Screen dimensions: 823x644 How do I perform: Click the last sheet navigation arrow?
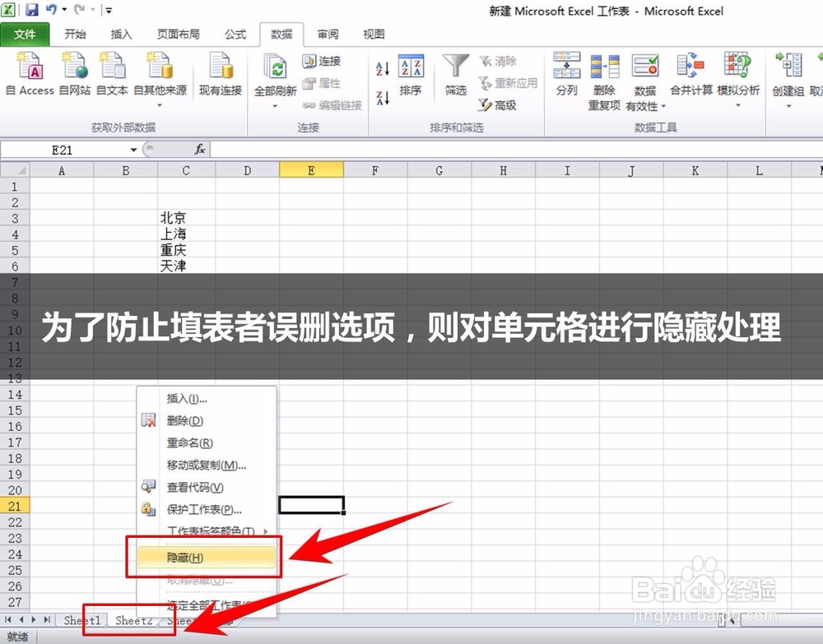pyautogui.click(x=47, y=620)
